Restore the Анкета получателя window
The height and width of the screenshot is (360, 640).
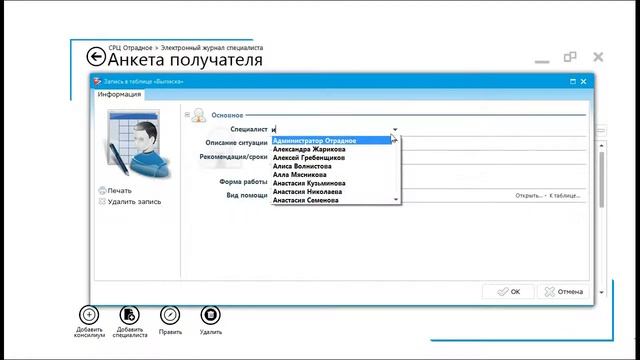tap(570, 57)
